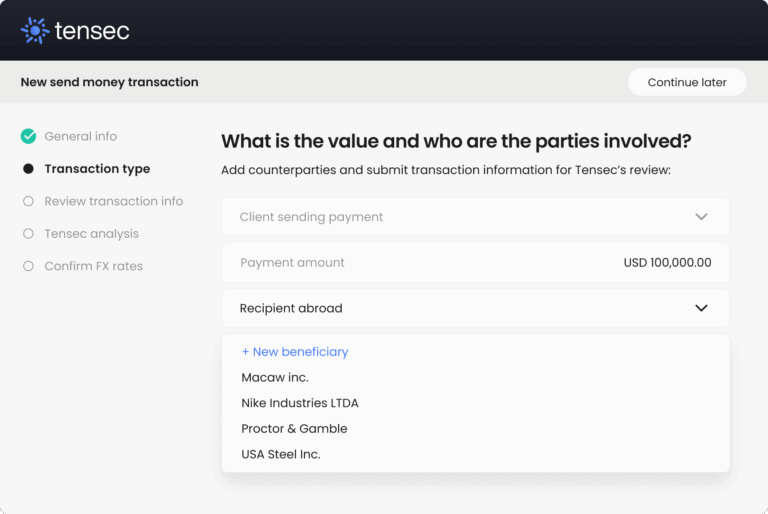Image resolution: width=768 pixels, height=514 pixels.
Task: Select the Review transaction info step circle
Action: [x=28, y=201]
